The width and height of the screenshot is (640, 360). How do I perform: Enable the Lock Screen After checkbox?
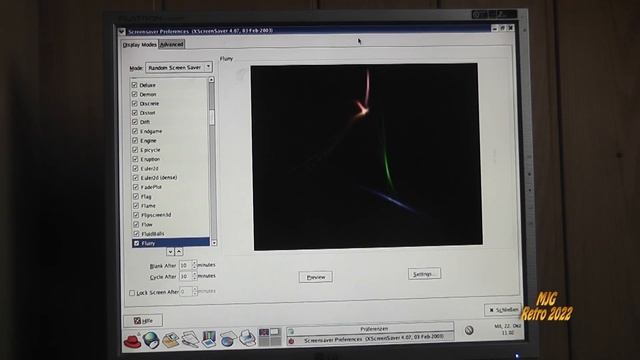[x=132, y=293]
